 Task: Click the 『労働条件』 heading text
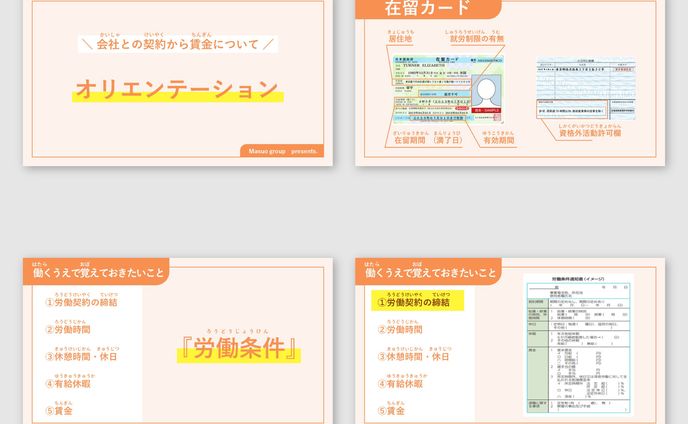click(238, 349)
